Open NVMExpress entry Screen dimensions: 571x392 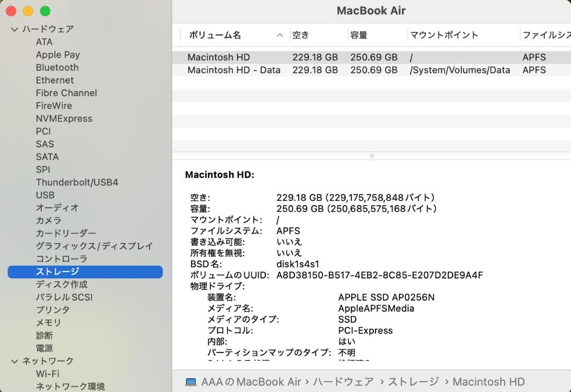[x=64, y=118]
